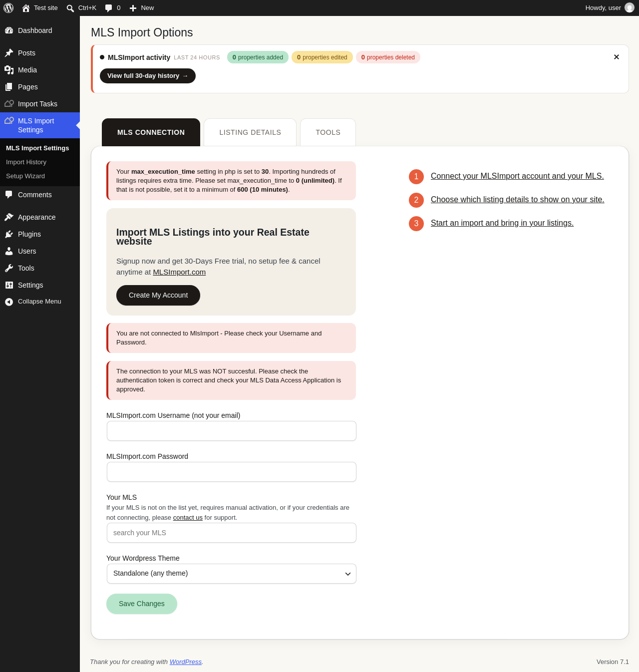Switch to the MLS Connection tab
Image resolution: width=639 pixels, height=672 pixels.
[151, 132]
